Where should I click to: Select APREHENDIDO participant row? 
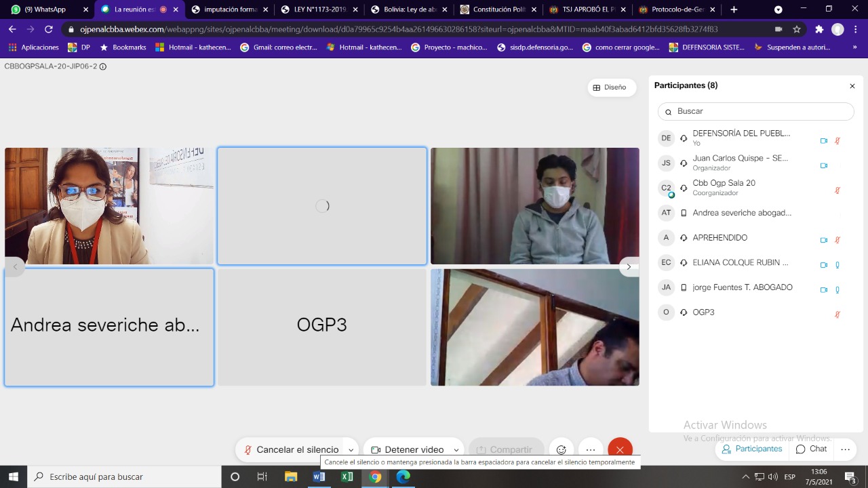coord(755,238)
